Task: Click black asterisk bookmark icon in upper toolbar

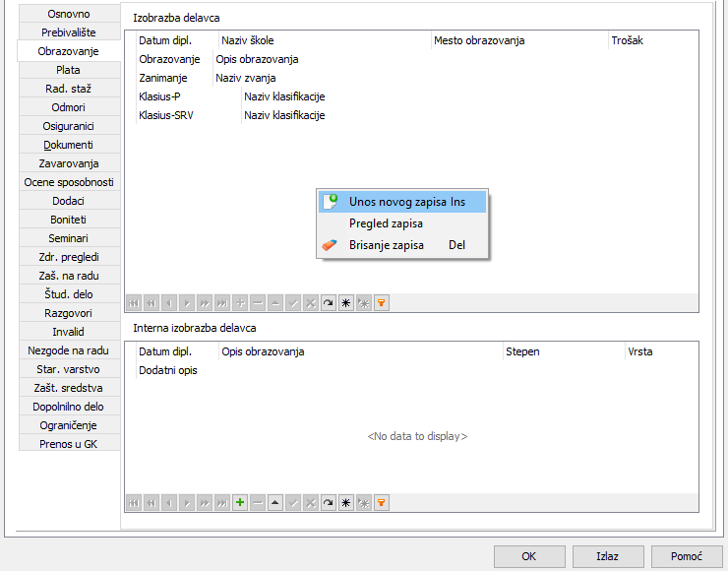Action: point(346,303)
